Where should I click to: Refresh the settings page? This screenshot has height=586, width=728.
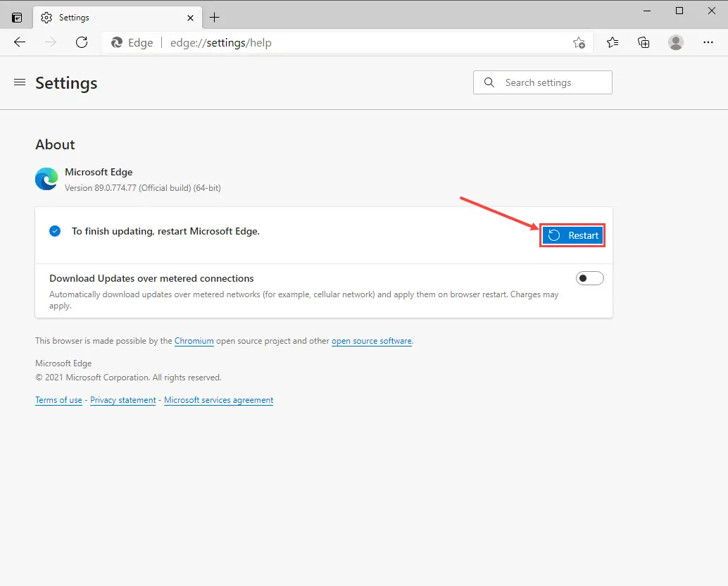82,42
